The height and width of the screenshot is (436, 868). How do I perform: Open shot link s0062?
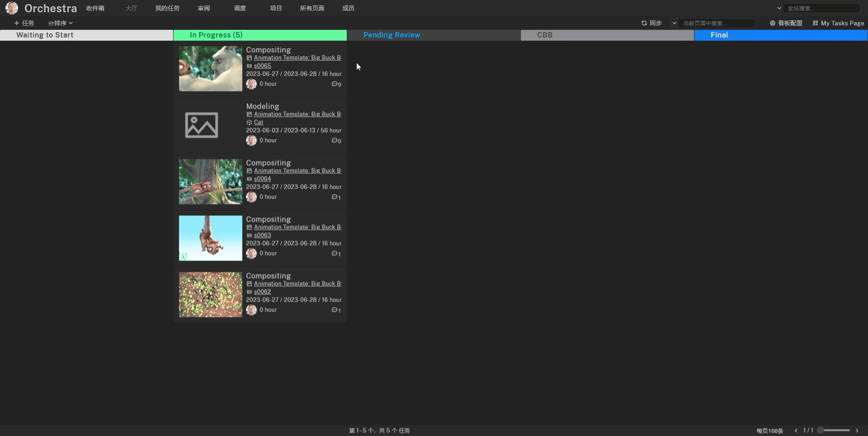(263, 292)
